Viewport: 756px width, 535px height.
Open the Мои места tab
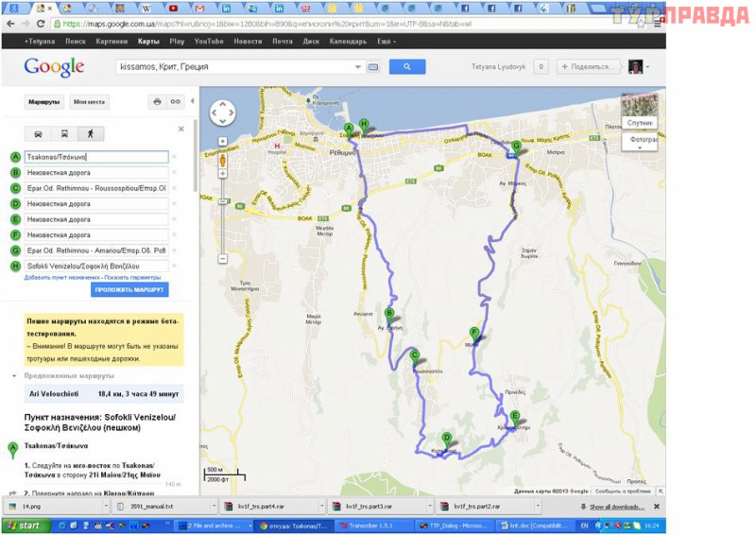point(90,101)
